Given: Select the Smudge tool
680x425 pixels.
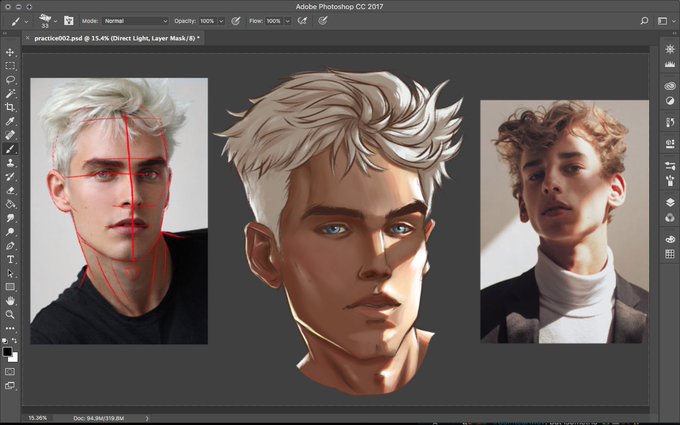Looking at the screenshot, I should 10,218.
